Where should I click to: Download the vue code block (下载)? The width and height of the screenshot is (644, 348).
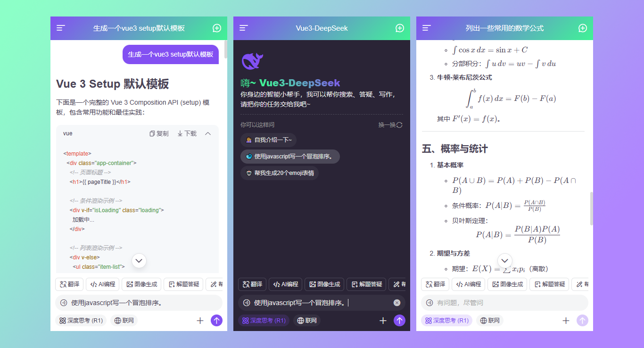(187, 133)
